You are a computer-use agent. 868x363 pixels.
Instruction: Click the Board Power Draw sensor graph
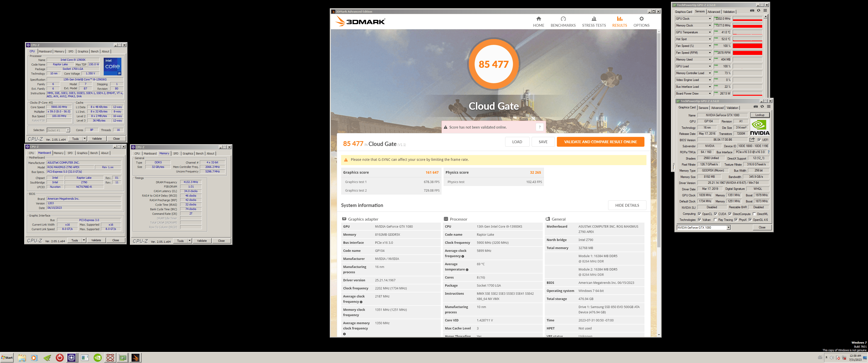747,94
